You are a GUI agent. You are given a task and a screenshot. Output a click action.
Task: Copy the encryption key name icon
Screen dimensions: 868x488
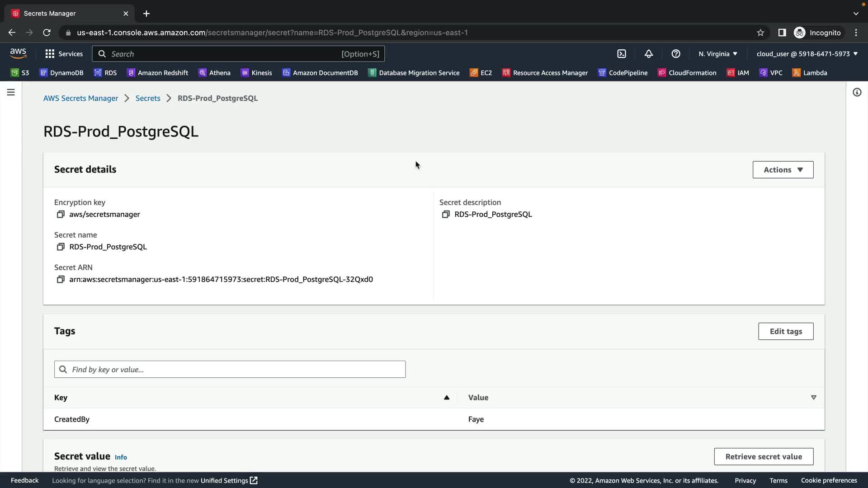coord(61,214)
